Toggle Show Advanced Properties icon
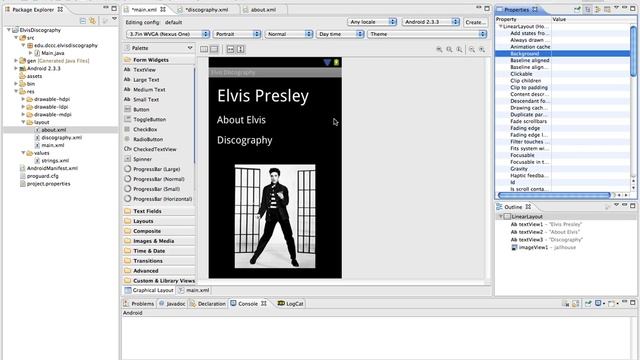The height and width of the screenshot is (360, 640). [597, 9]
